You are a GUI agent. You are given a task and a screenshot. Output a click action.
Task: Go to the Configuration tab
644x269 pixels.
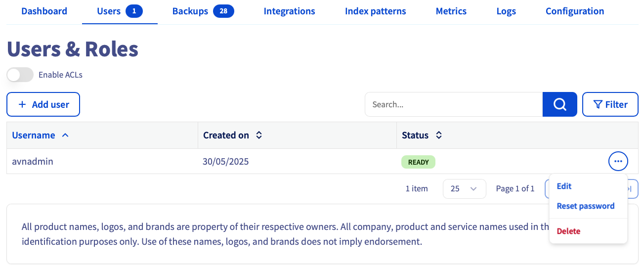(575, 11)
